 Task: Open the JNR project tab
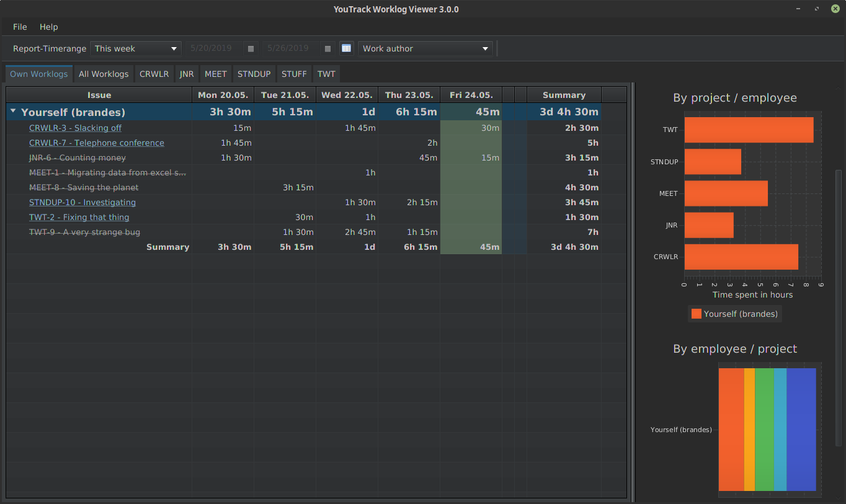click(187, 74)
